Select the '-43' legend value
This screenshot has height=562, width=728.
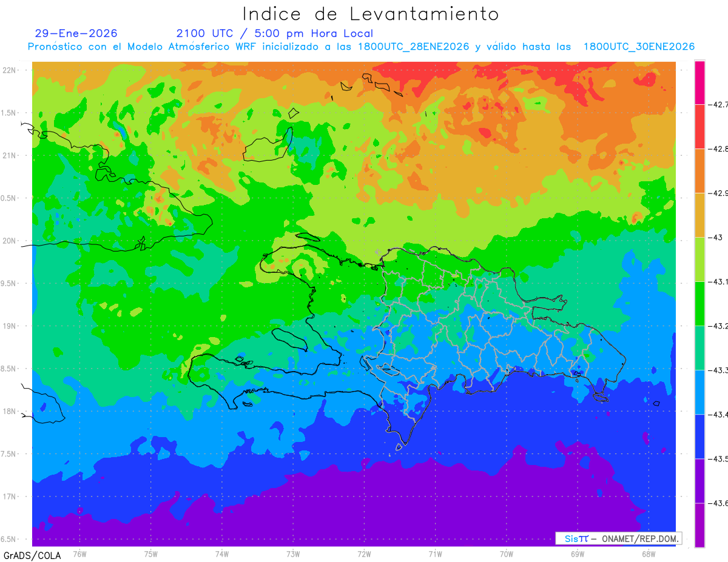click(716, 237)
